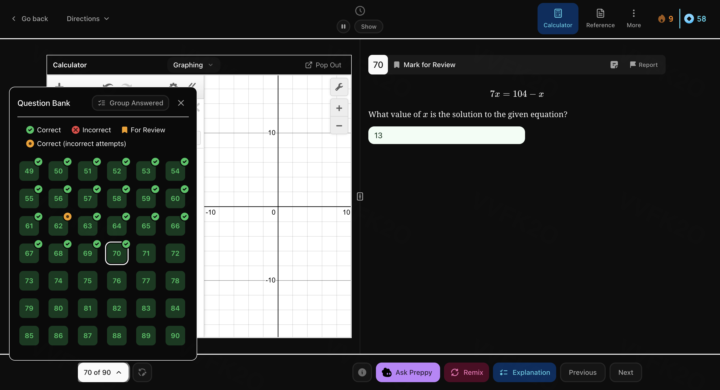Expand the Directions dropdown

point(88,19)
